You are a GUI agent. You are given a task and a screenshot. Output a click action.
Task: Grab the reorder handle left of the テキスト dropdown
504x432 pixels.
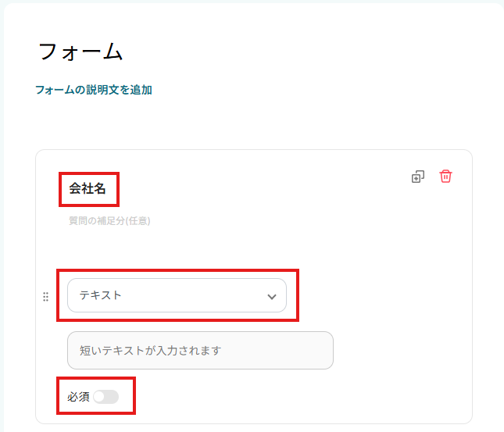(45, 297)
